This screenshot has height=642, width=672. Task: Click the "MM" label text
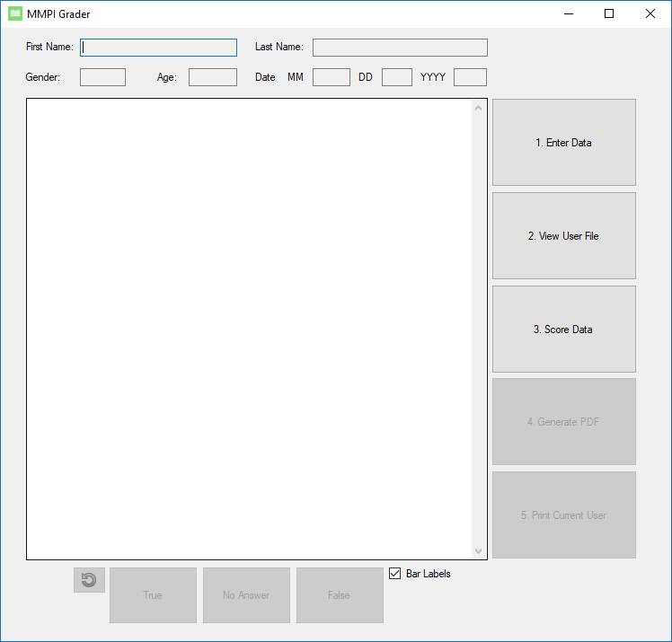pos(296,77)
